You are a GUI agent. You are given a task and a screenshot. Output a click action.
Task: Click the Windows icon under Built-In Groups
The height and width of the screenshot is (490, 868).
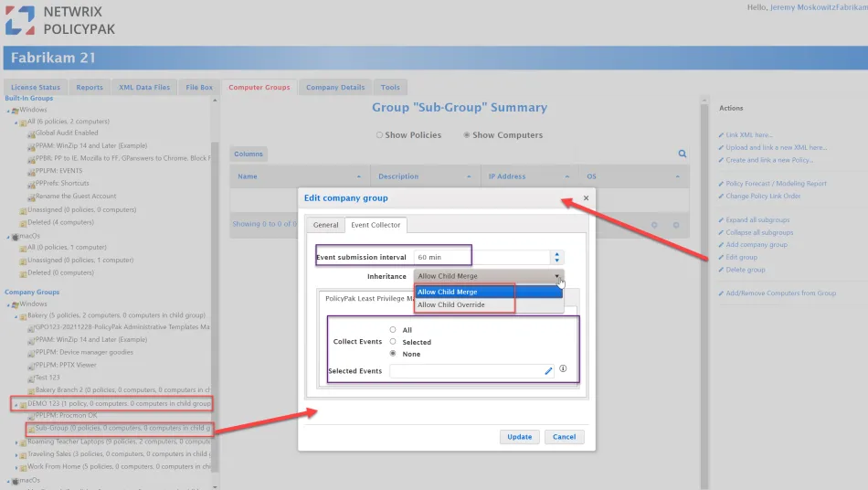pos(26,110)
